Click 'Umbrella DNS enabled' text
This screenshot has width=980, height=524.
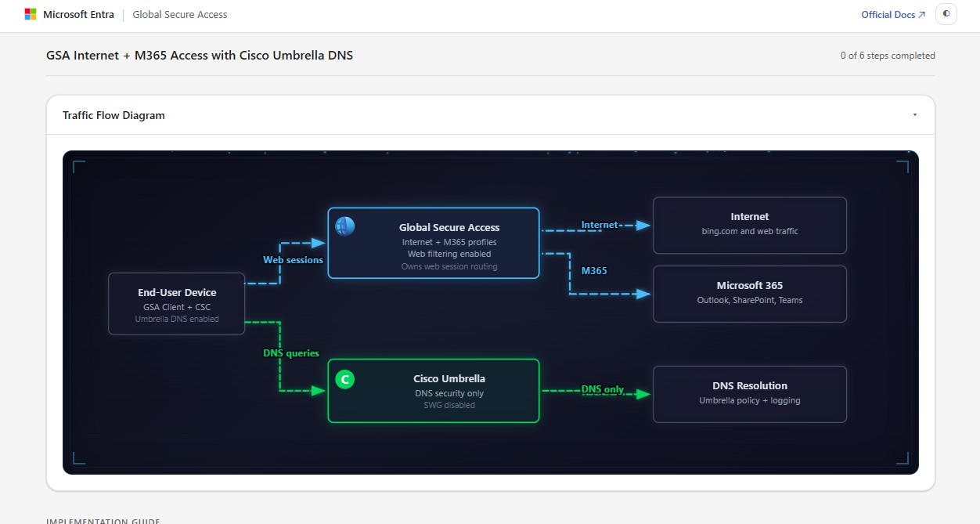(x=177, y=319)
